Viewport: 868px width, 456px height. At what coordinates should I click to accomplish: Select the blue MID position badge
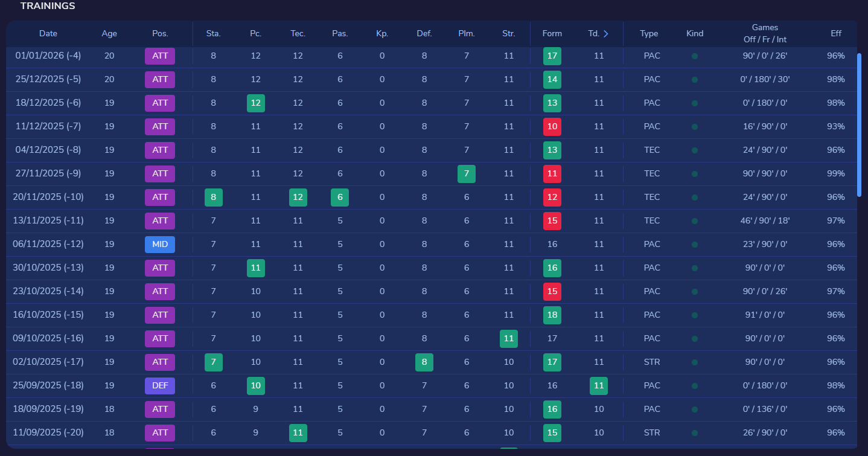[x=160, y=245]
